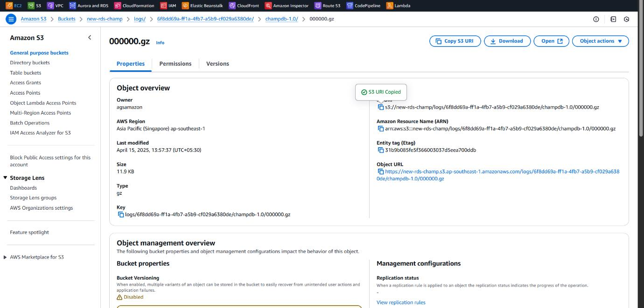Open Access Points in sidebar

25,93
